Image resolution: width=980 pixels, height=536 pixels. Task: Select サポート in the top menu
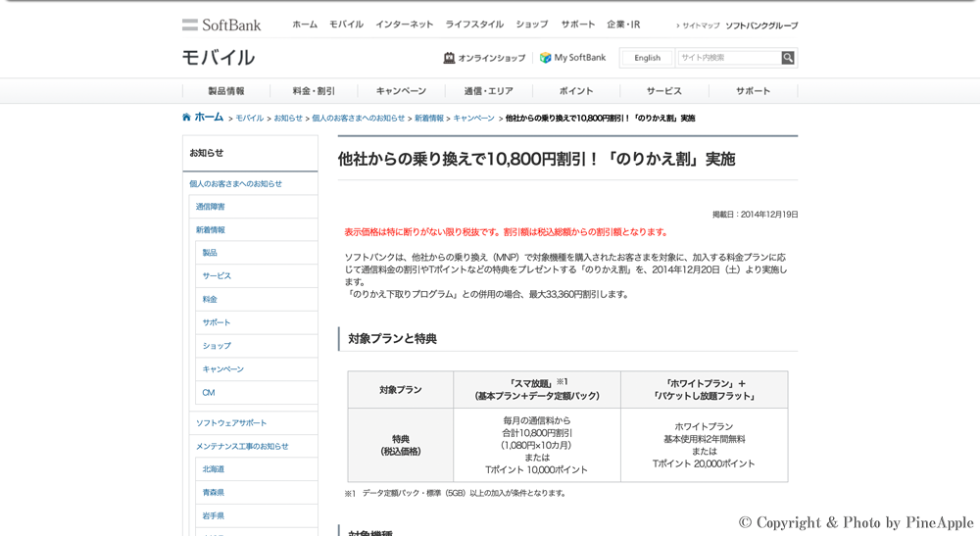point(577,24)
